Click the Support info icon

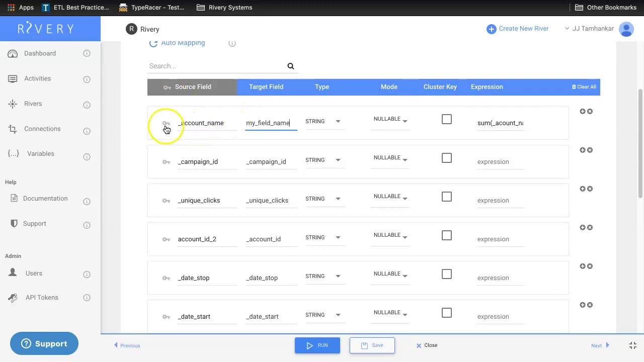tap(87, 225)
